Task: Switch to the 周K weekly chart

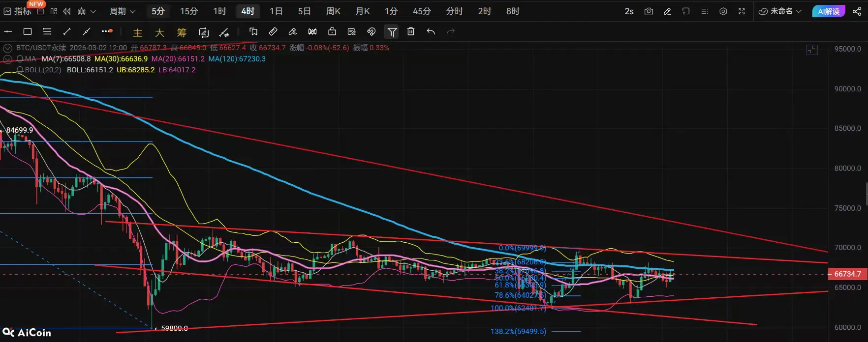Action: click(x=333, y=11)
